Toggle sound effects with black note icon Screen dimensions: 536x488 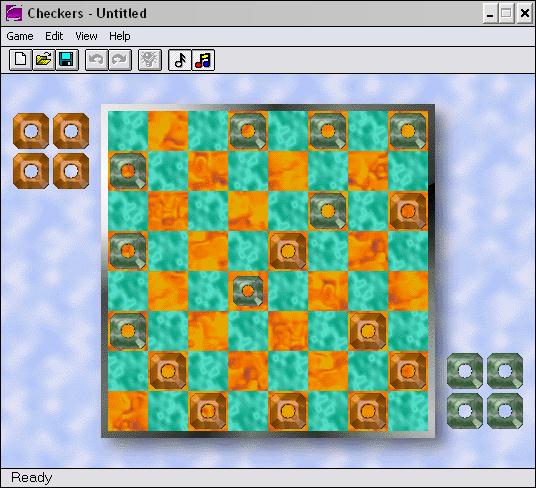[x=180, y=60]
